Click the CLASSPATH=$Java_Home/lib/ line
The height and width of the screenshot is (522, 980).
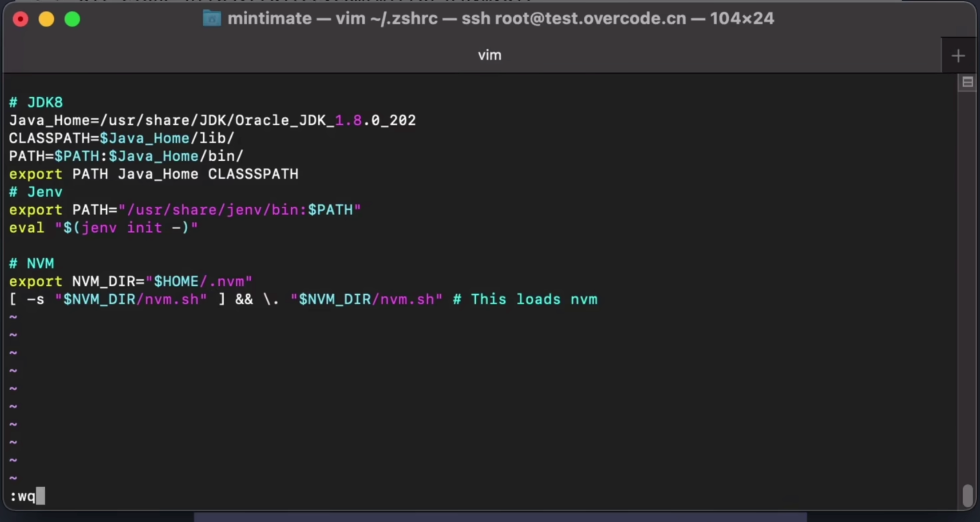(122, 138)
